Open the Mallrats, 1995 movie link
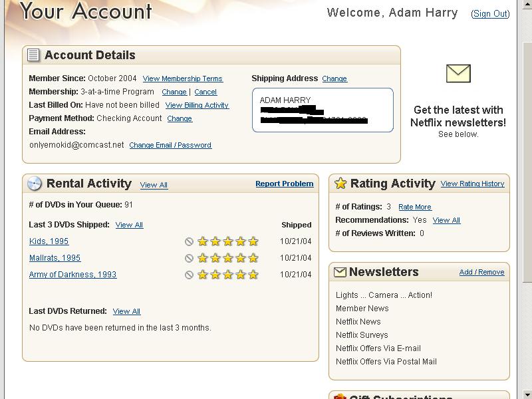The image size is (532, 399). 55,258
